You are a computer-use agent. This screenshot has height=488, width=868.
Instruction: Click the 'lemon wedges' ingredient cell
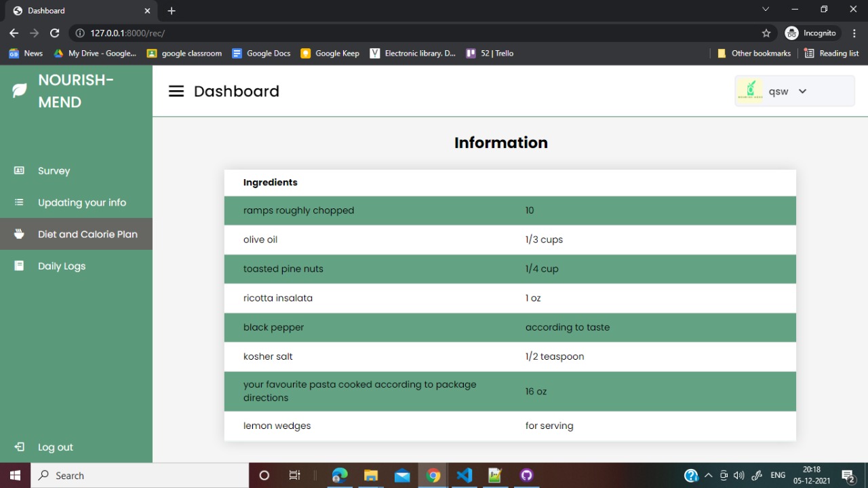point(277,426)
